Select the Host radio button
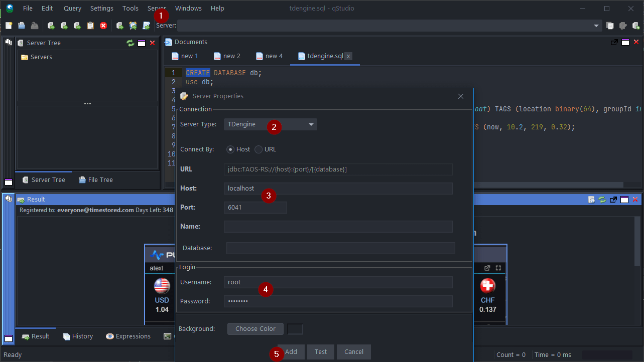The height and width of the screenshot is (362, 644). [230, 149]
